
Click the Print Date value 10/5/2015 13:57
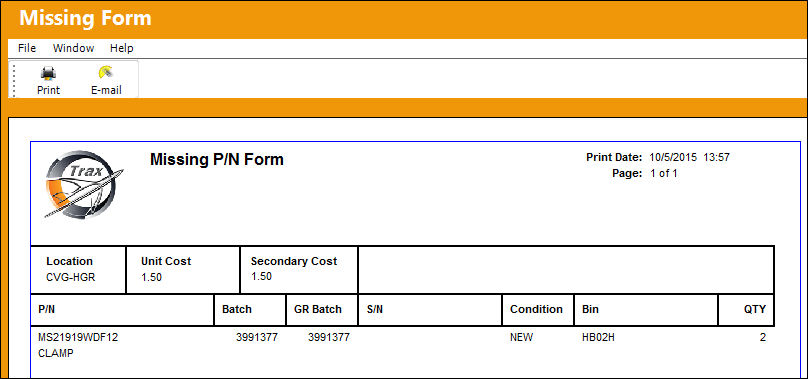click(x=689, y=157)
